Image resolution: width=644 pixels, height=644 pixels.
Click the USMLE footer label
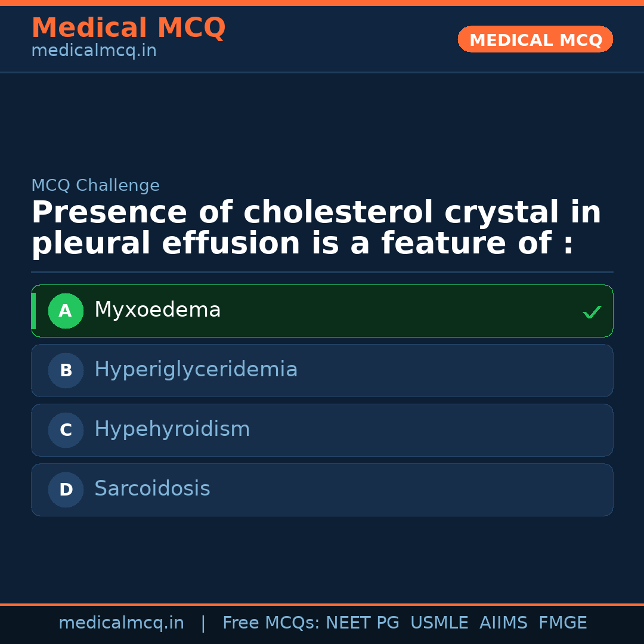tap(439, 623)
